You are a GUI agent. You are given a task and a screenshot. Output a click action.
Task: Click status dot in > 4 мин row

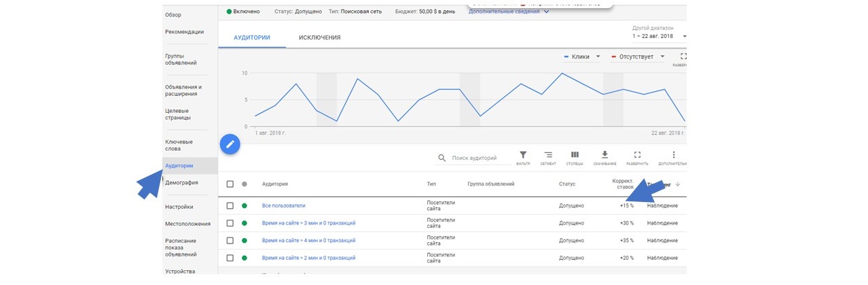[245, 241]
